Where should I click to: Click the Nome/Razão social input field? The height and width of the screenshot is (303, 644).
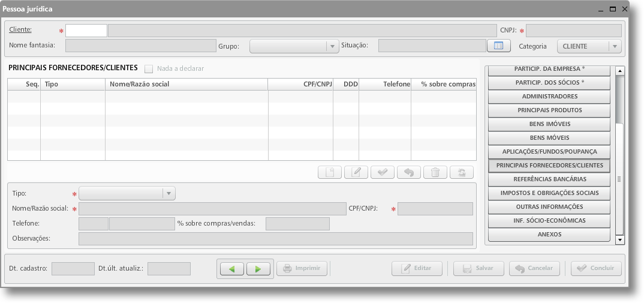click(212, 209)
